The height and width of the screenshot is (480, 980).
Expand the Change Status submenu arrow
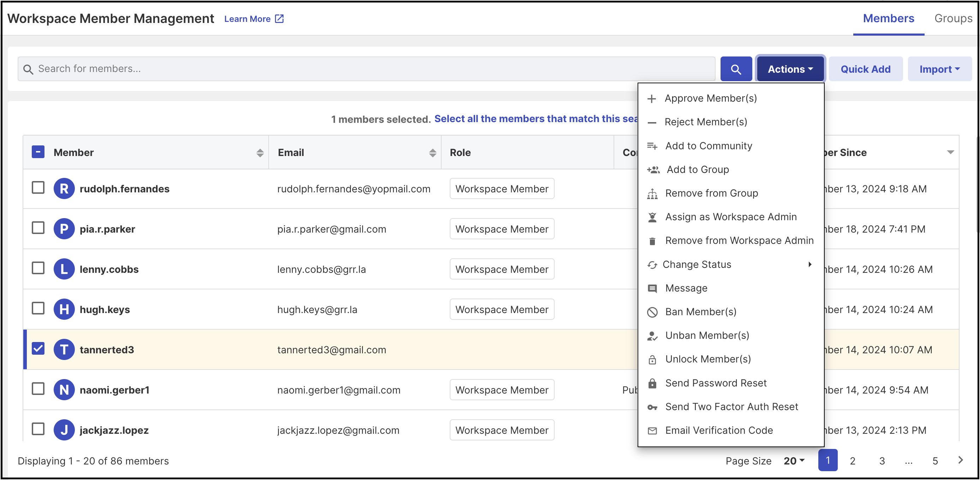coord(810,265)
